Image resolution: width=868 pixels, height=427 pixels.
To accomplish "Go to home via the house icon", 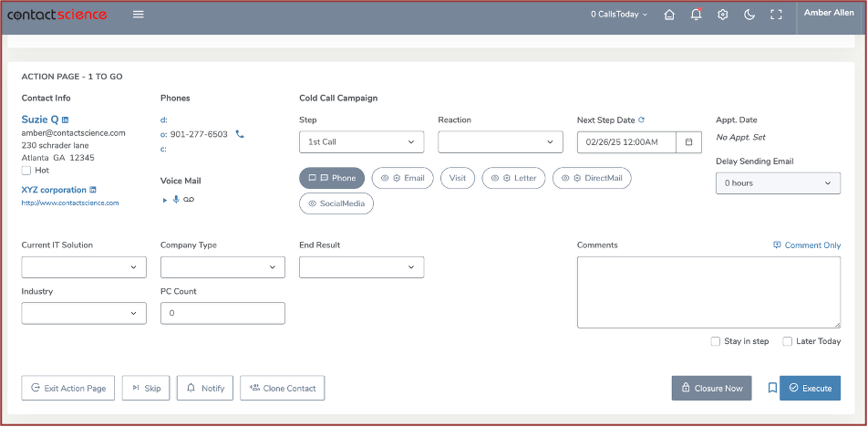I will pyautogui.click(x=669, y=15).
